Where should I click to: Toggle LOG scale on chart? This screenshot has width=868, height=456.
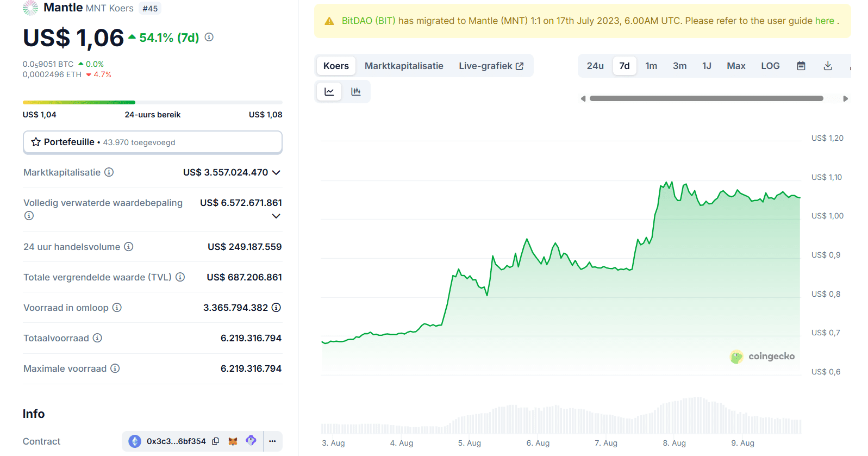770,66
